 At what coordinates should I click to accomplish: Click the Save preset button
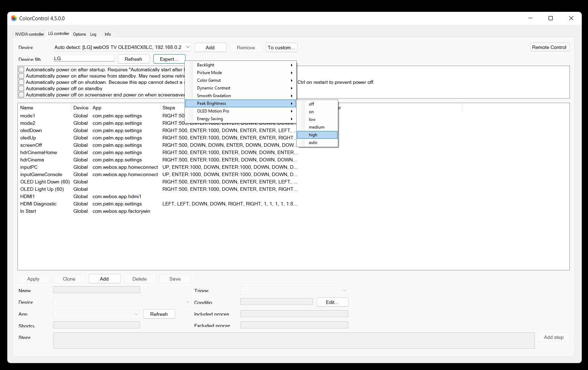point(175,279)
